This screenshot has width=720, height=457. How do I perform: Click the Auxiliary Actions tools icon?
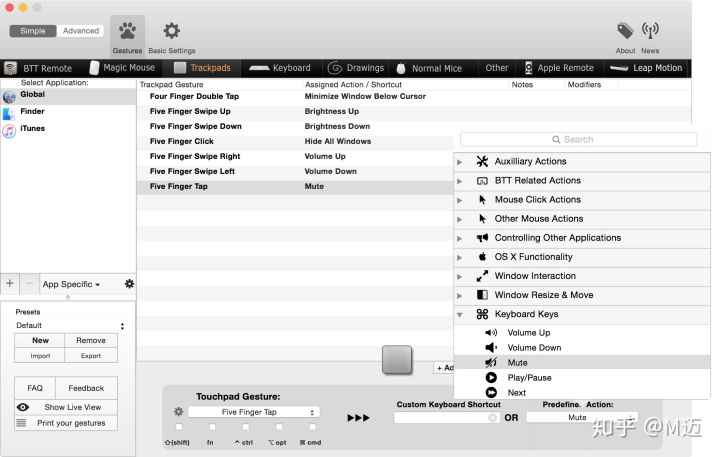[482, 161]
